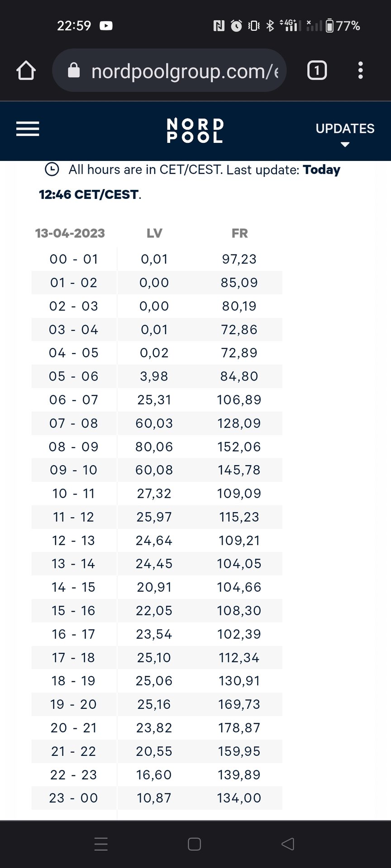Screen dimensions: 391x868
Task: Open the browser three-dot overflow menu
Action: tap(360, 71)
